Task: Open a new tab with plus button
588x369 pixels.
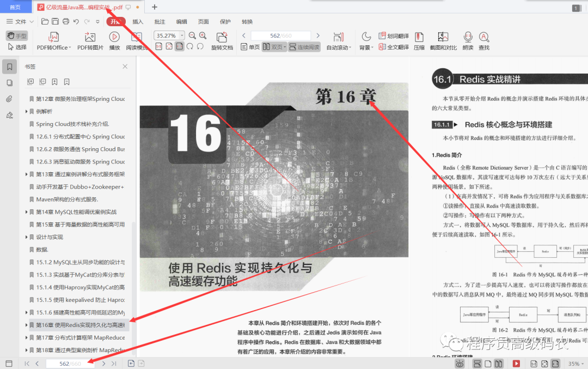Action: click(155, 7)
